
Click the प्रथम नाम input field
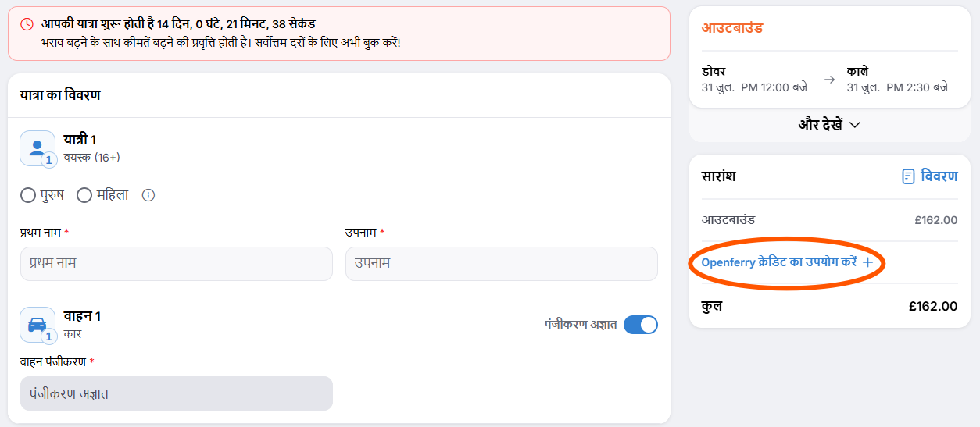pos(177,264)
